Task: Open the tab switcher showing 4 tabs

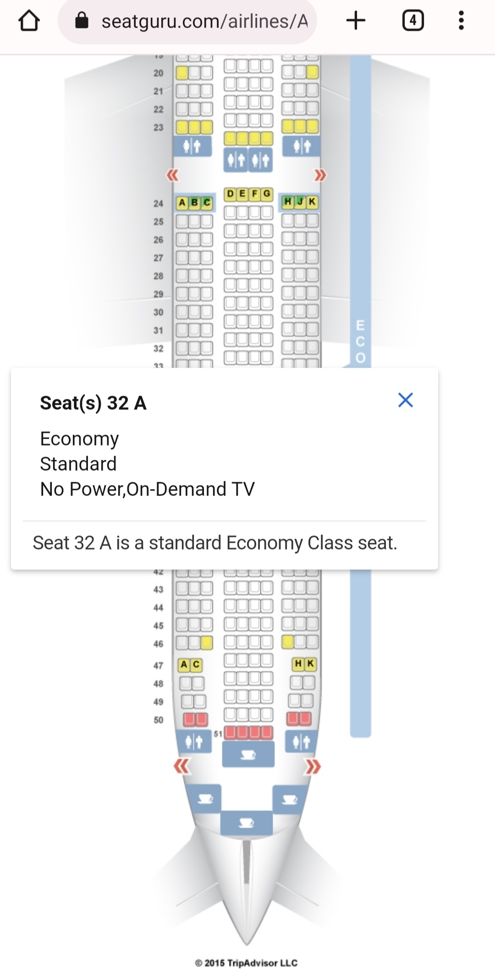Action: pyautogui.click(x=412, y=21)
